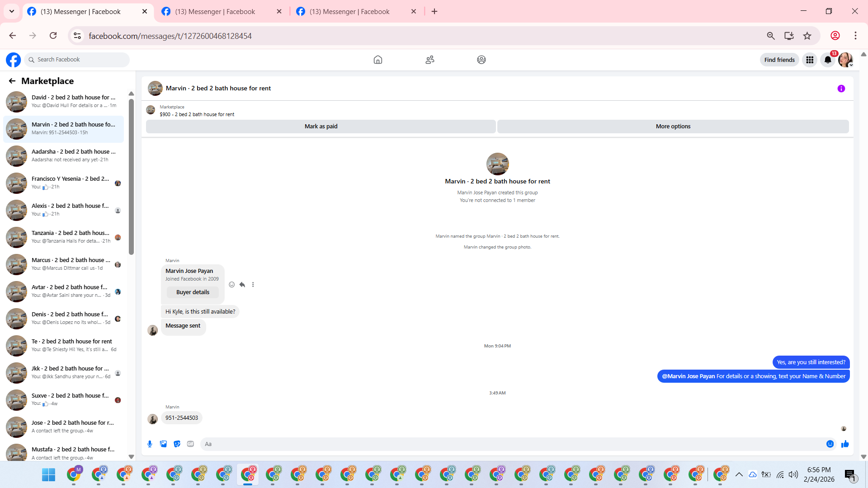Switch to the second Messenger browser tab
This screenshot has width=868, height=488.
pyautogui.click(x=215, y=12)
